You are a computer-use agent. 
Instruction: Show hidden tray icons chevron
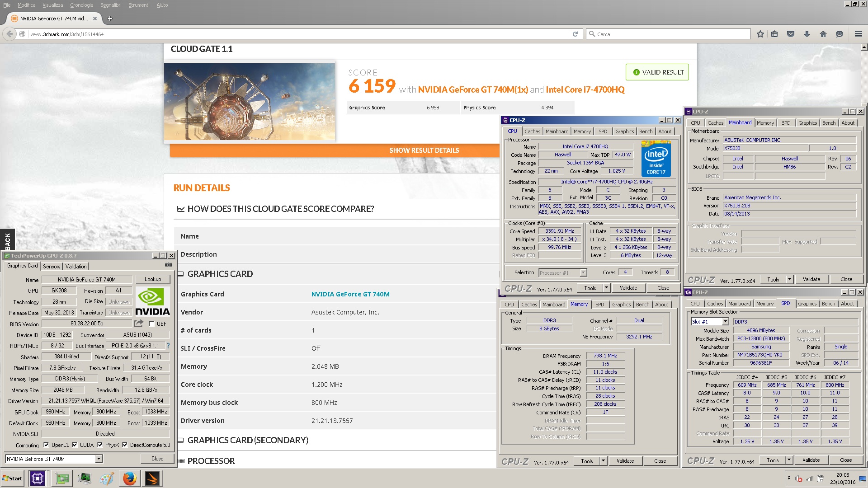[x=789, y=478]
